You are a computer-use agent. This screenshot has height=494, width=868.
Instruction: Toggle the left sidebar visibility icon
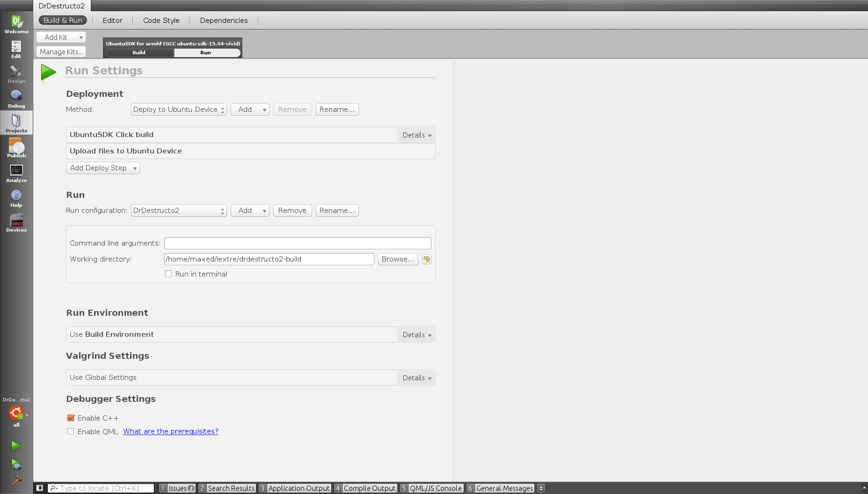tap(40, 488)
